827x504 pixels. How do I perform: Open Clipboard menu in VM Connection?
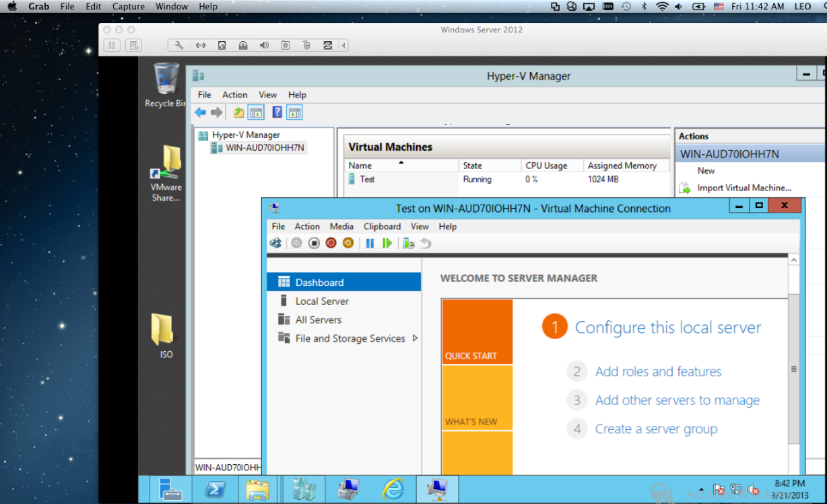382,227
